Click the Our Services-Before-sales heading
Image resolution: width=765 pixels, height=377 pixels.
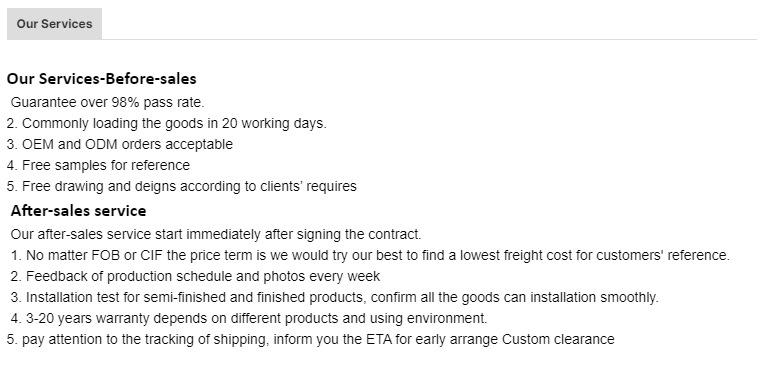click(x=101, y=79)
